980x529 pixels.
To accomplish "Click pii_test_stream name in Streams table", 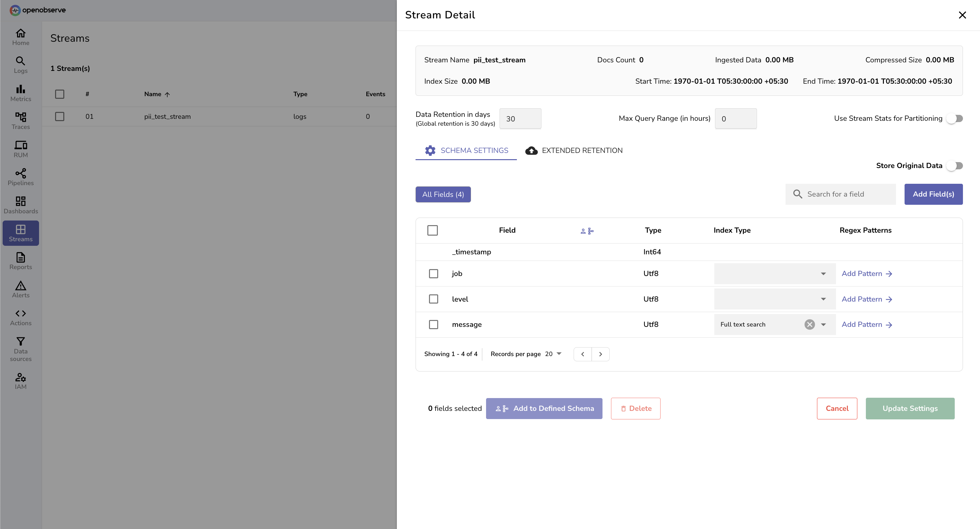I will pos(167,116).
